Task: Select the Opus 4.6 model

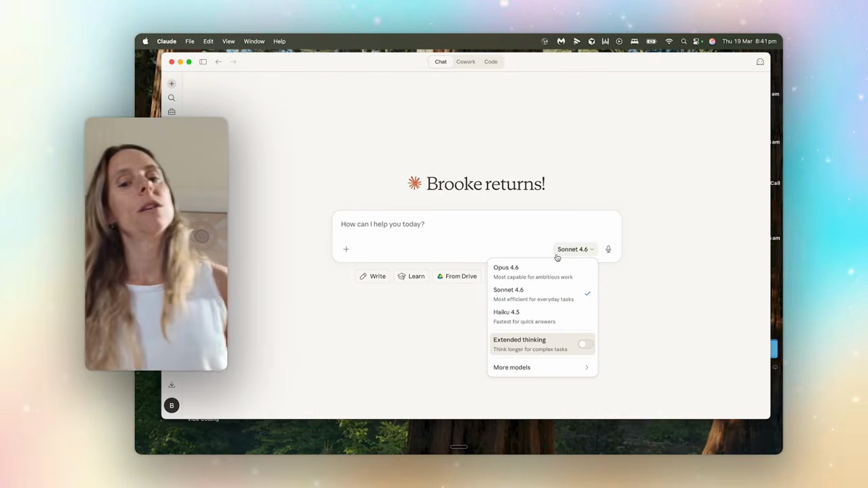Action: pos(542,272)
